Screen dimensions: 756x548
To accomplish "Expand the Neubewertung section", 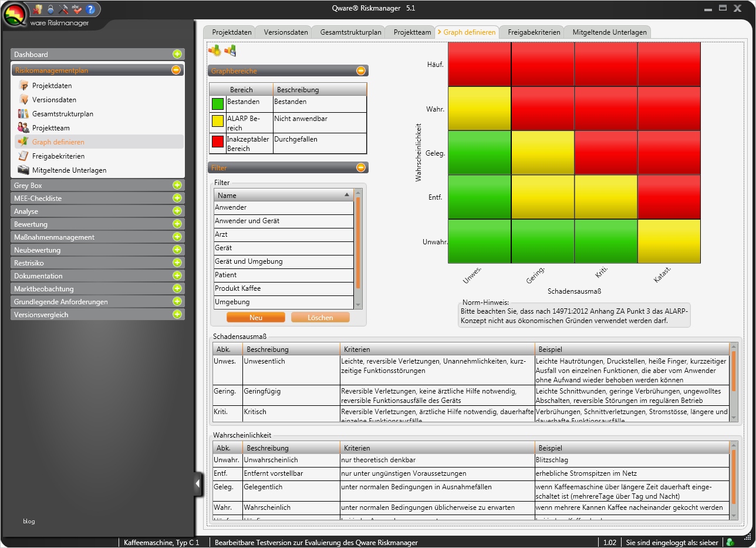I will tap(177, 250).
